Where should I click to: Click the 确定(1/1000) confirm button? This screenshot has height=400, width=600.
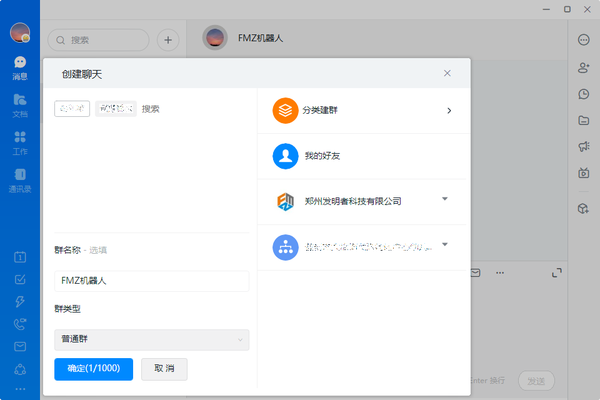pyautogui.click(x=93, y=369)
